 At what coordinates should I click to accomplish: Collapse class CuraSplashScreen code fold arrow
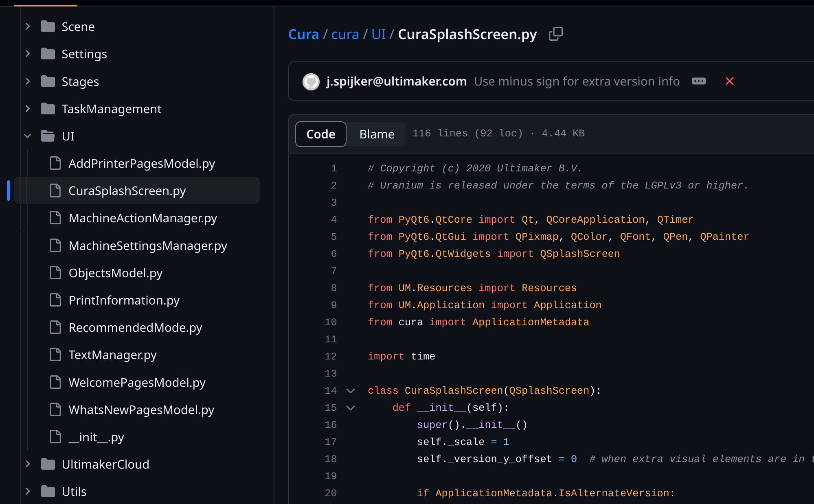pyautogui.click(x=351, y=391)
